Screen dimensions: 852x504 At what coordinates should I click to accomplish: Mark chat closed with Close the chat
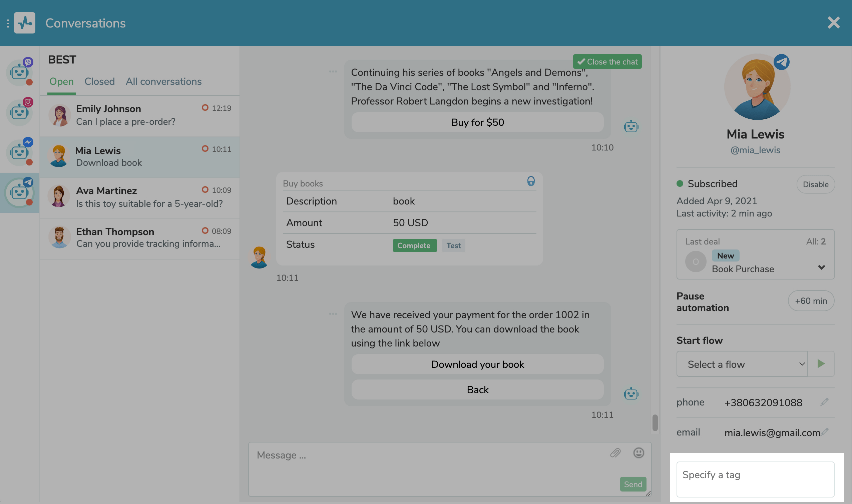tap(607, 62)
